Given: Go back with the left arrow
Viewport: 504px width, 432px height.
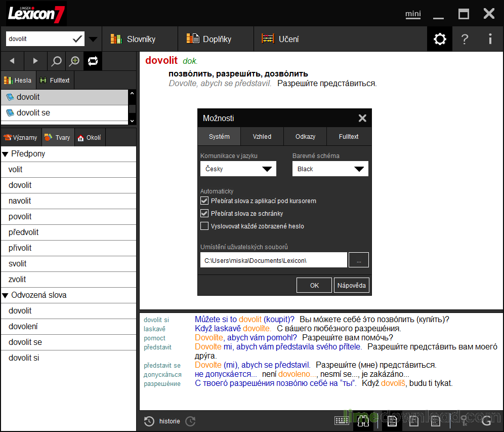Looking at the screenshot, I should click(12, 61).
